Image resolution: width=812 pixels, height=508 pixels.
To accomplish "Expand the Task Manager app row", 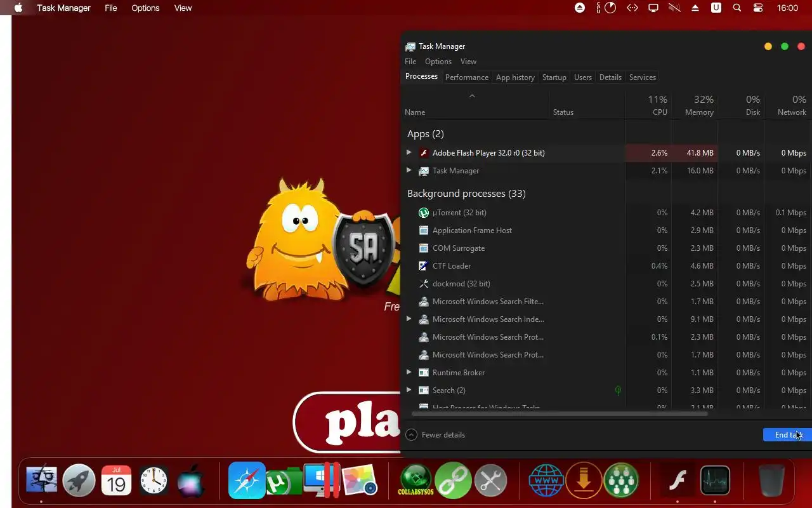I will point(409,170).
